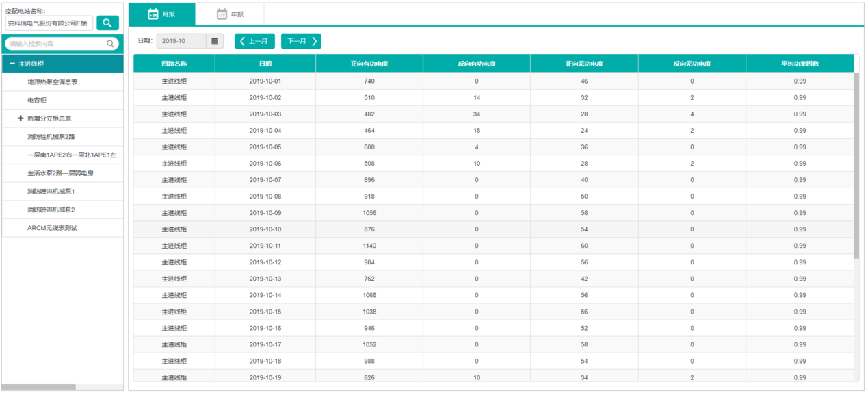Click the 正向有功电度 column header
Image resolution: width=868 pixels, height=393 pixels.
pyautogui.click(x=369, y=64)
